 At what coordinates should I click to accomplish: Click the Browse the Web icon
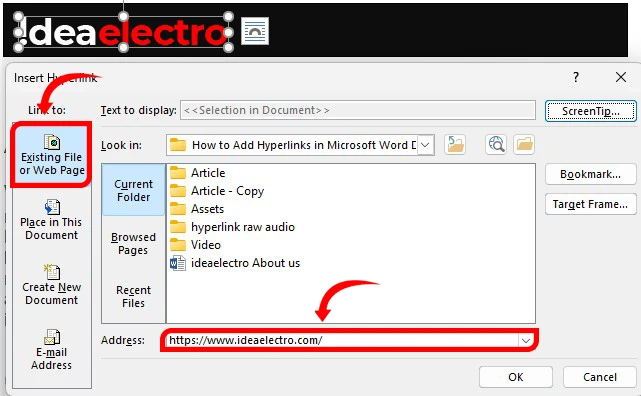click(x=496, y=145)
